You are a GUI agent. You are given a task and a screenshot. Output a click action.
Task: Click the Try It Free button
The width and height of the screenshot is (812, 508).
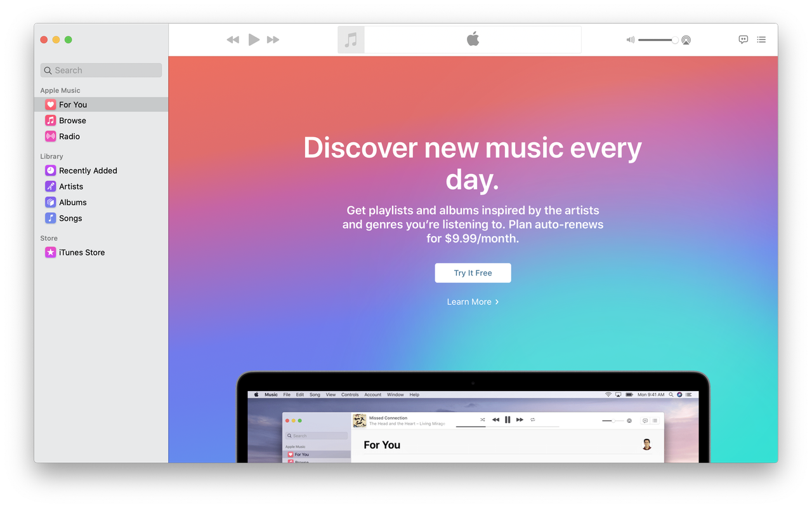[473, 273]
